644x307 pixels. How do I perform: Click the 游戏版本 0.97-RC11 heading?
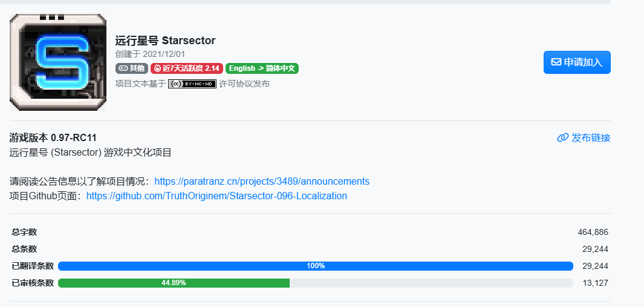(53, 137)
